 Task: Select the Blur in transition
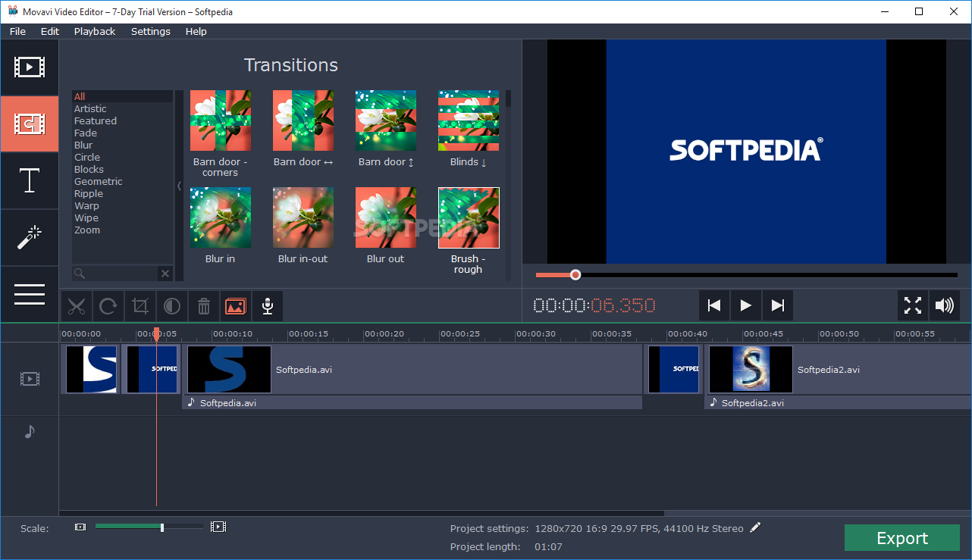point(220,217)
